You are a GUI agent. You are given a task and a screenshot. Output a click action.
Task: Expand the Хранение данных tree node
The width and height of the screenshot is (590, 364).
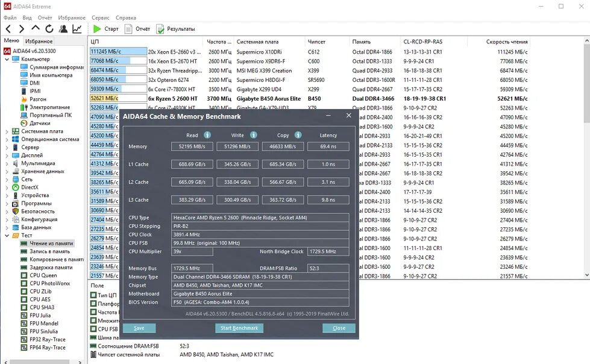7,171
